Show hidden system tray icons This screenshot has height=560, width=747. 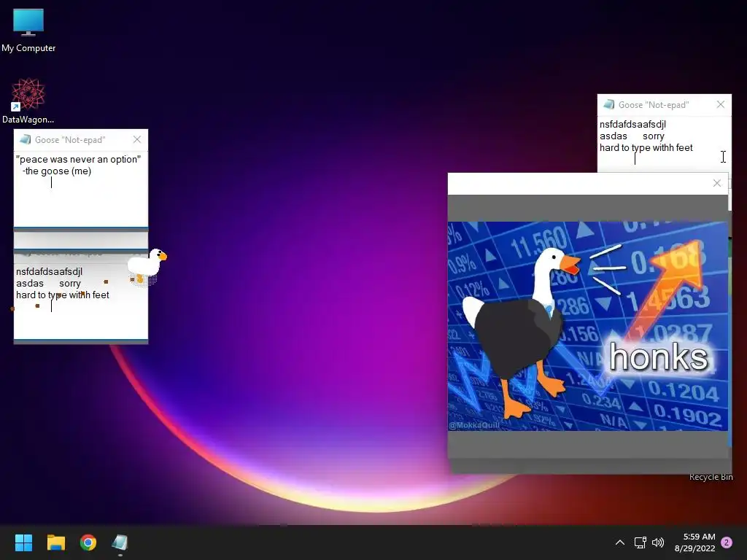point(620,542)
